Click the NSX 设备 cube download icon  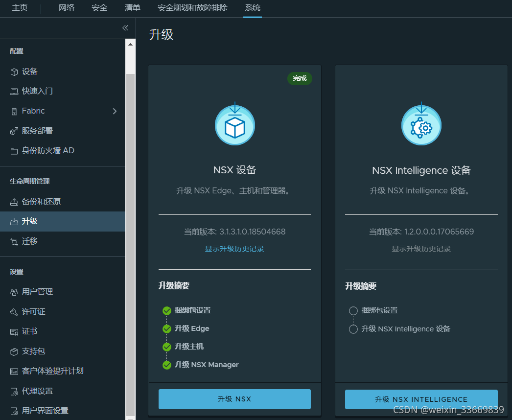pyautogui.click(x=235, y=124)
